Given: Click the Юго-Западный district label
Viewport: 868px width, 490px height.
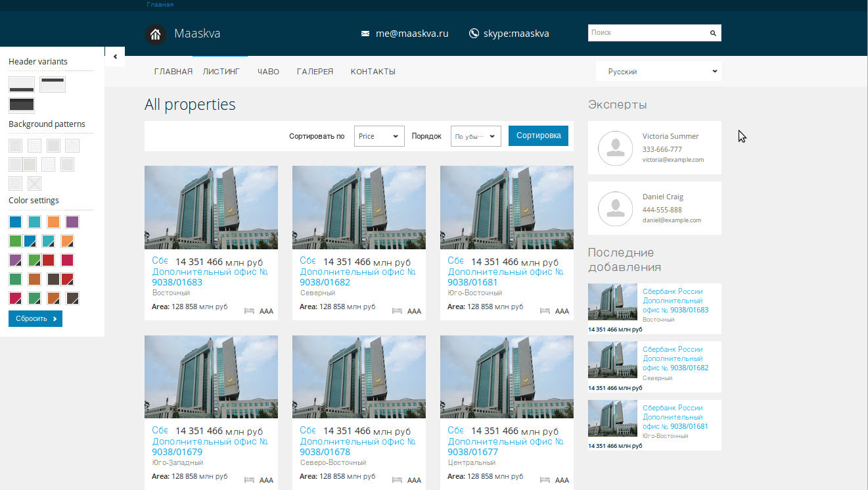Looking at the screenshot, I should click(x=177, y=462).
